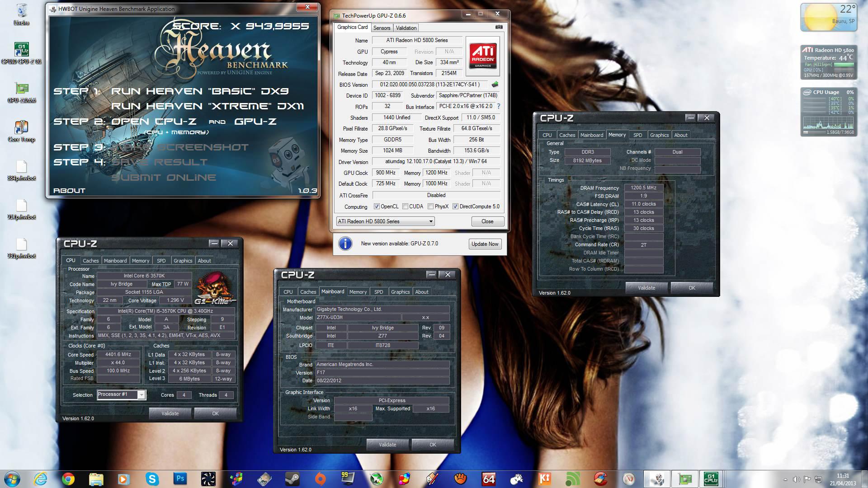Open the volume control in system tray
Screen dimensions: 868x488
point(797,479)
